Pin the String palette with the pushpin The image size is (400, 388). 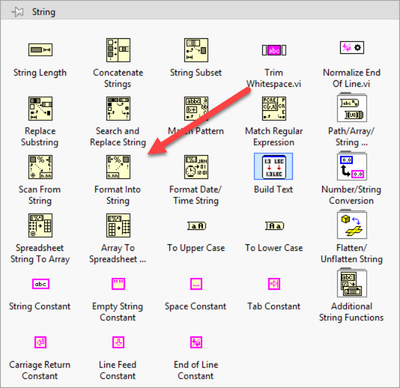(17, 12)
